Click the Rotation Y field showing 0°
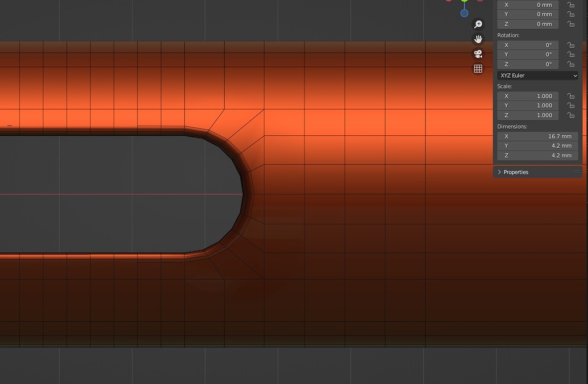The height and width of the screenshot is (384, 588). pyautogui.click(x=528, y=55)
